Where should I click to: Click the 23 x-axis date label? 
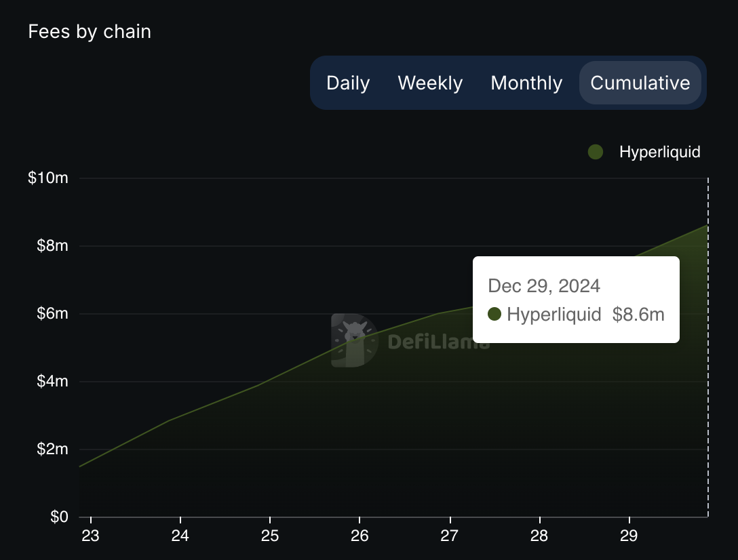click(x=90, y=536)
